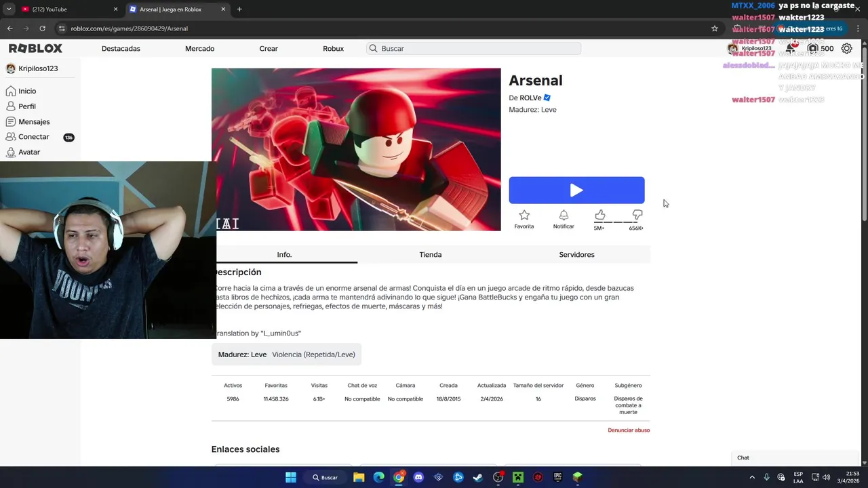Open File Explorer from taskbar
868x488 pixels.
[x=359, y=477]
